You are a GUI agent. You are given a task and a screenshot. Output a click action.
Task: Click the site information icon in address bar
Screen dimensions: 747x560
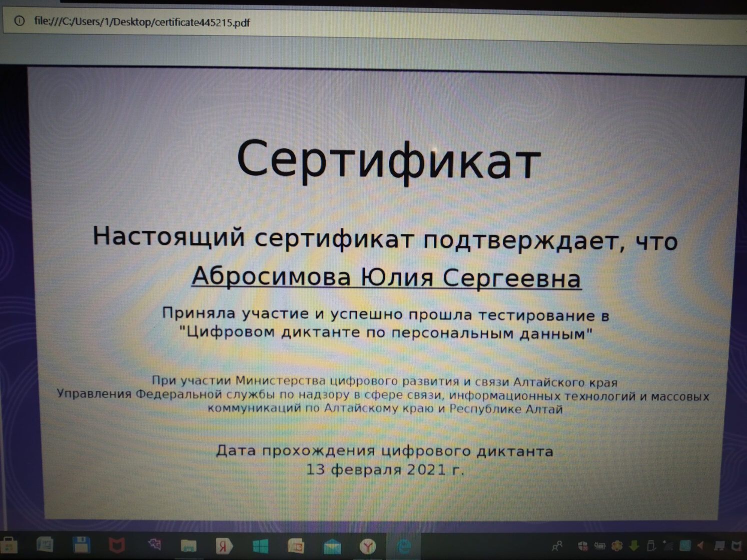tap(19, 20)
